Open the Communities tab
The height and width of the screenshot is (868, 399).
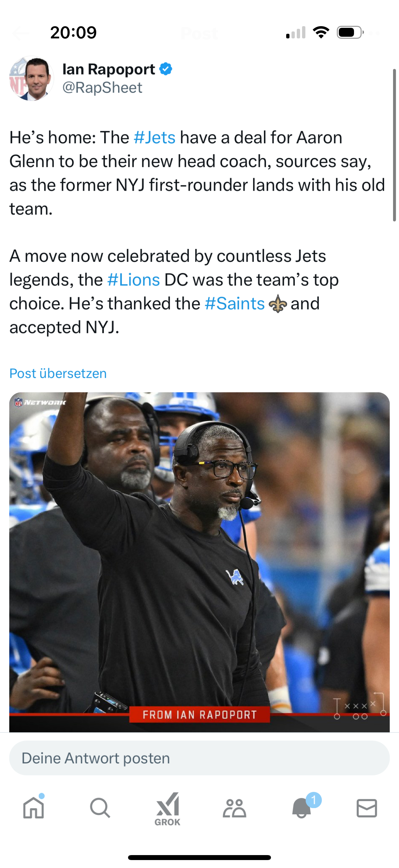pos(234,808)
